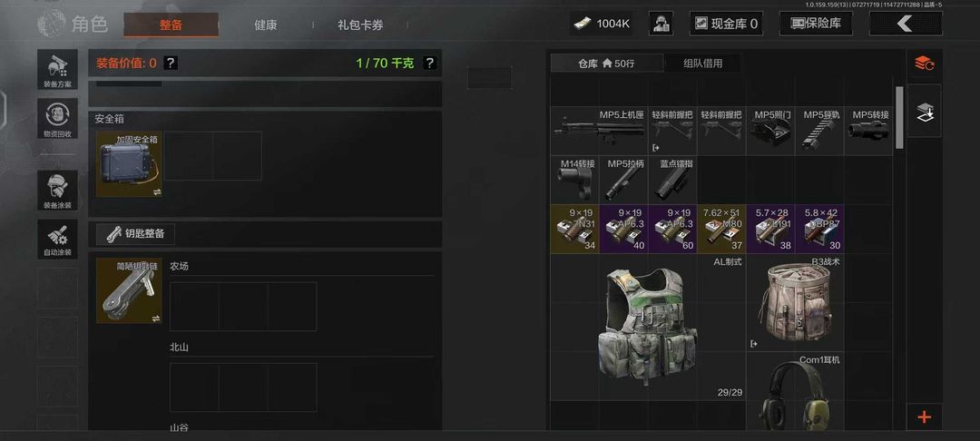Click the help question mark beside 千克 weight
This screenshot has height=441, width=980.
pyautogui.click(x=429, y=64)
